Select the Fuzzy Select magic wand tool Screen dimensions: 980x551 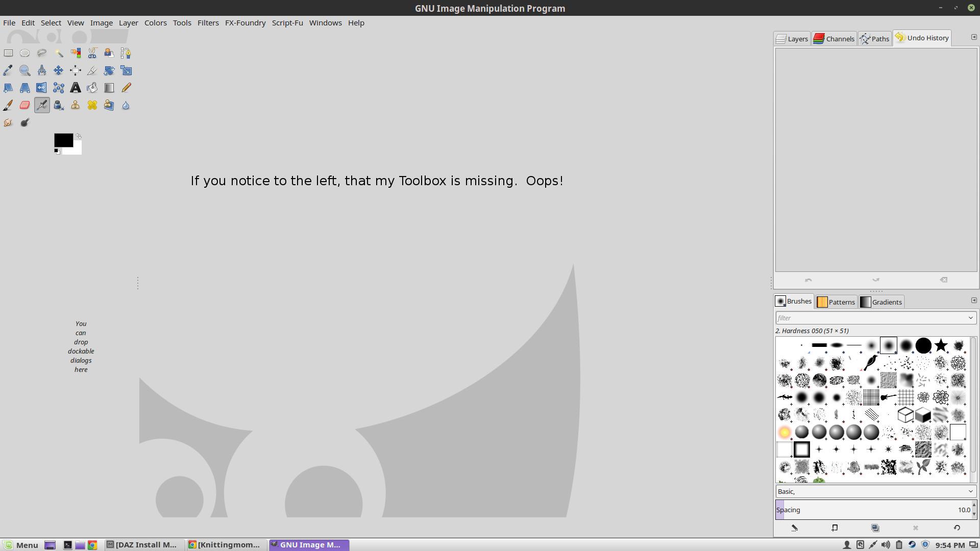click(59, 53)
